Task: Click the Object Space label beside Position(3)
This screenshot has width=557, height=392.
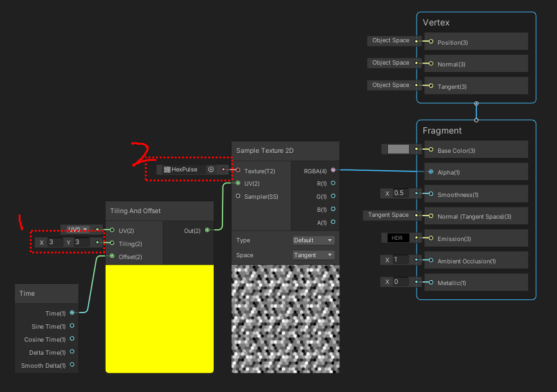Action: (391, 40)
